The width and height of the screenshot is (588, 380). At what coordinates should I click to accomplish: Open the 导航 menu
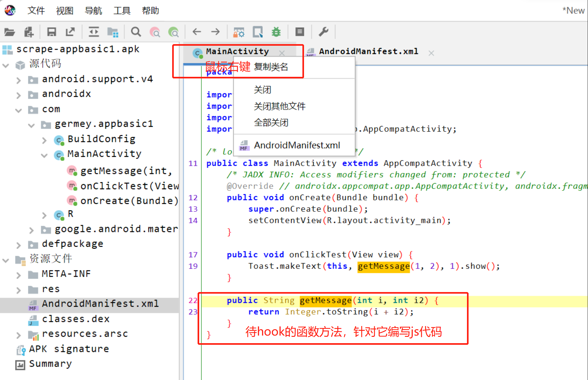(93, 10)
